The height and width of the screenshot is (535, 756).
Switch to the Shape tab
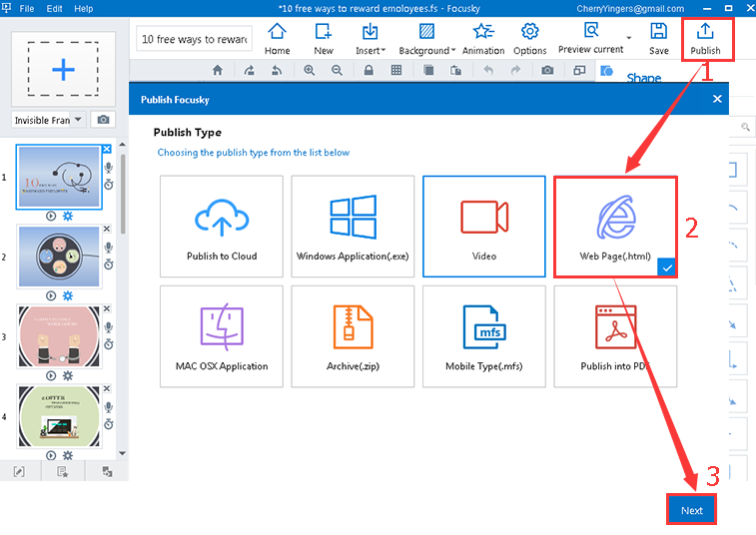(x=643, y=77)
